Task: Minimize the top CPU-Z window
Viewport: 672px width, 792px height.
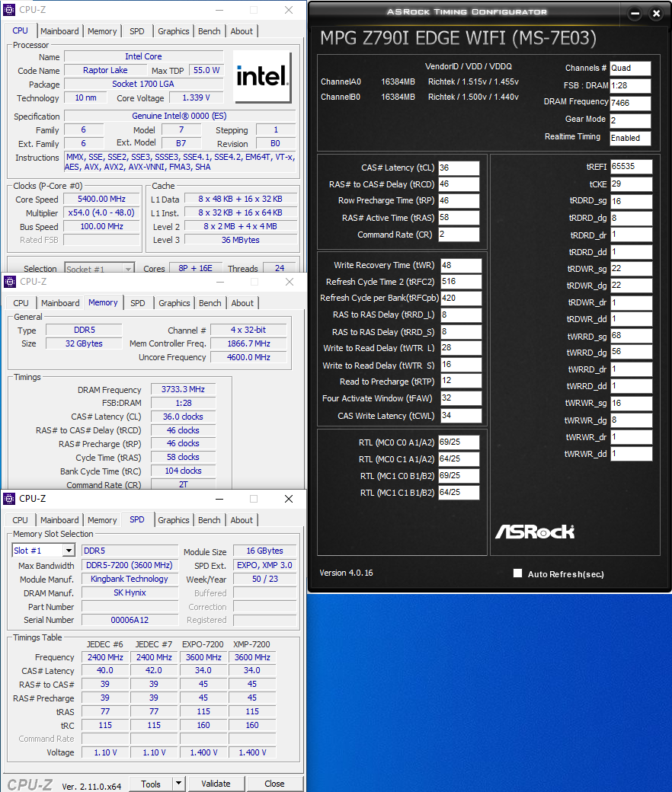Action: [x=219, y=10]
